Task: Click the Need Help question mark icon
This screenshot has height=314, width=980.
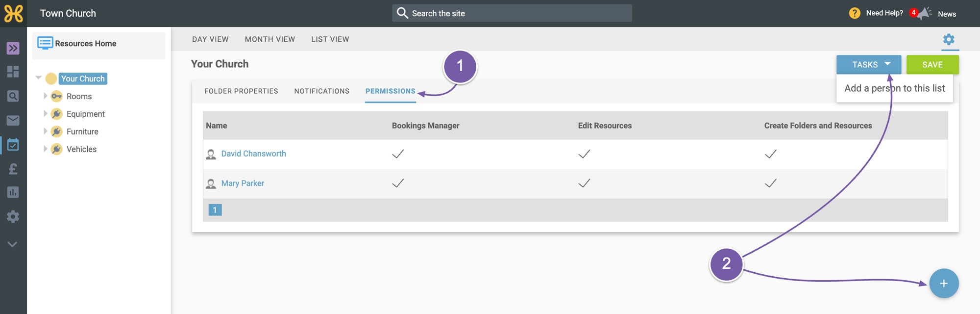Action: (x=855, y=13)
